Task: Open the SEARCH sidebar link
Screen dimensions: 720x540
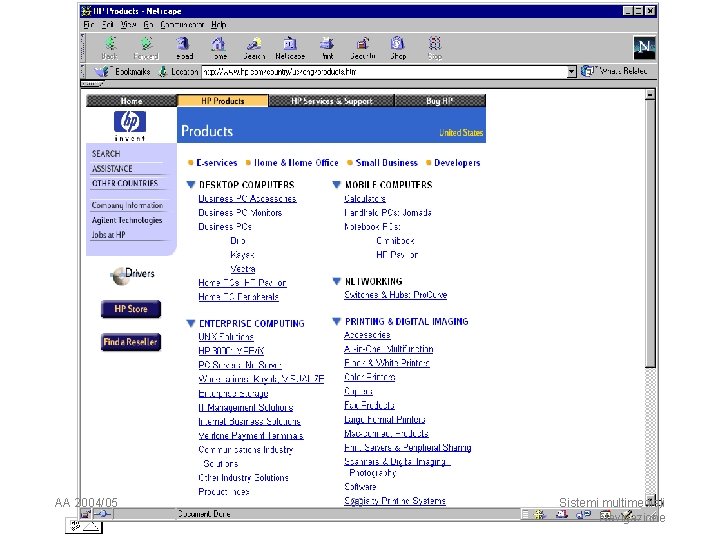Action: tap(106, 154)
